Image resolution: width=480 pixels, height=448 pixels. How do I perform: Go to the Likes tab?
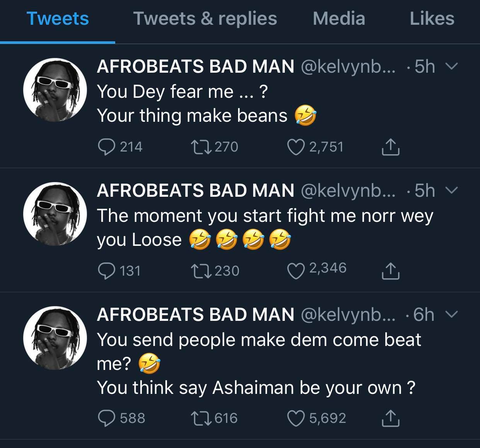pyautogui.click(x=432, y=19)
